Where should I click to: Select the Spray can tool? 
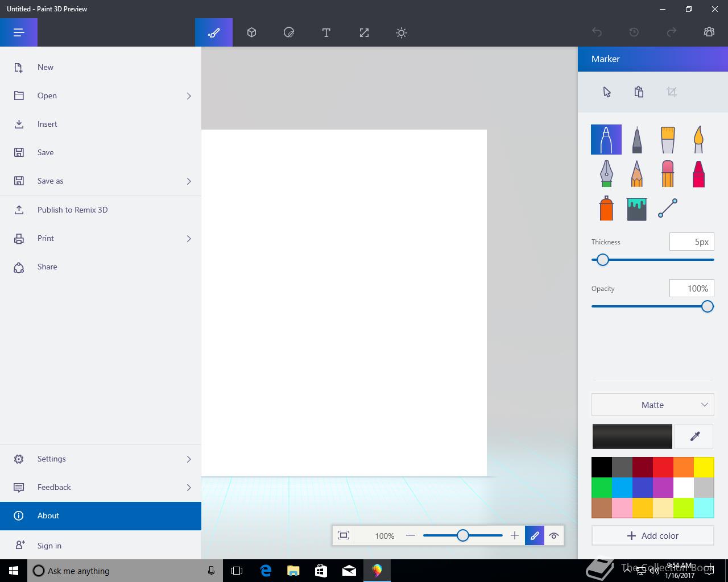606,208
